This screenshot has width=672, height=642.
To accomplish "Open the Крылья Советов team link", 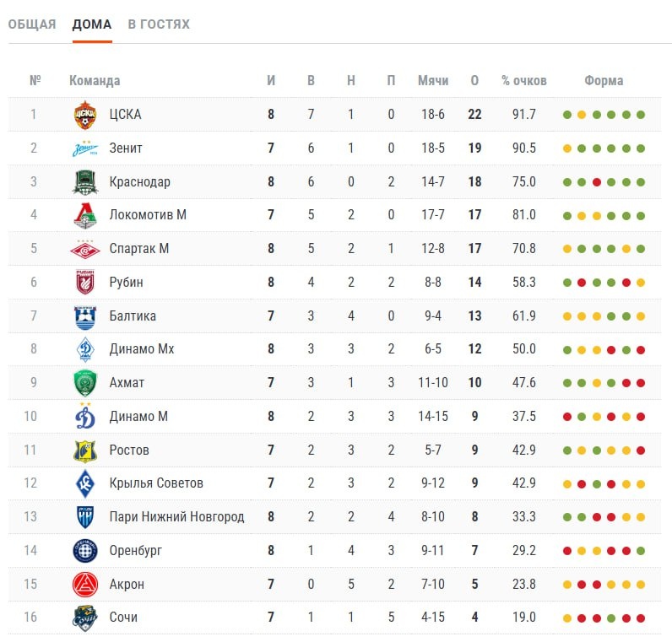I will (x=156, y=483).
